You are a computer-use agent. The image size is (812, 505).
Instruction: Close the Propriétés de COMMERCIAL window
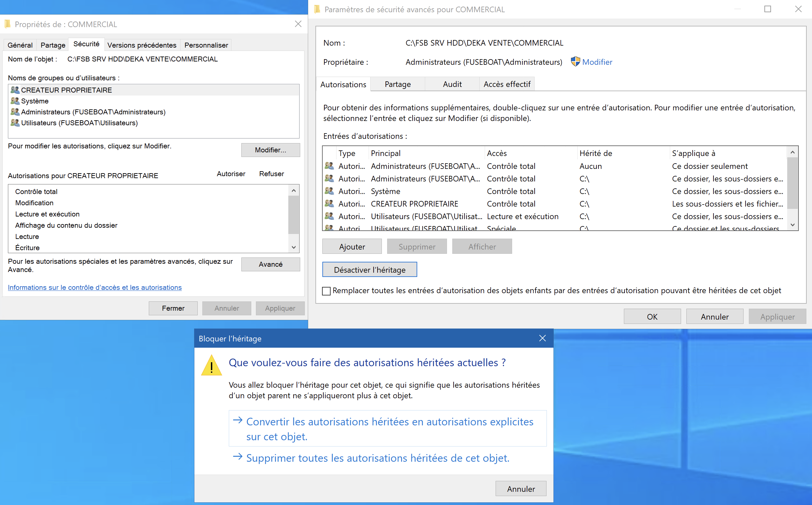click(298, 24)
